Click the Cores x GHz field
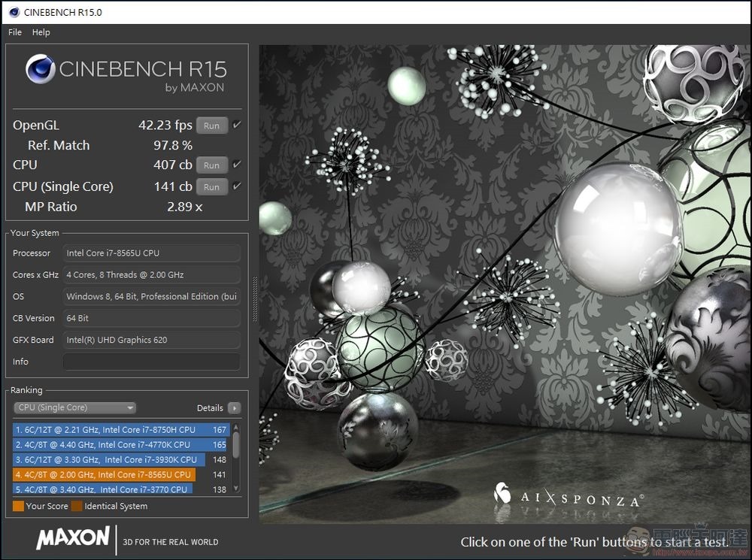This screenshot has width=752, height=560. [x=151, y=274]
